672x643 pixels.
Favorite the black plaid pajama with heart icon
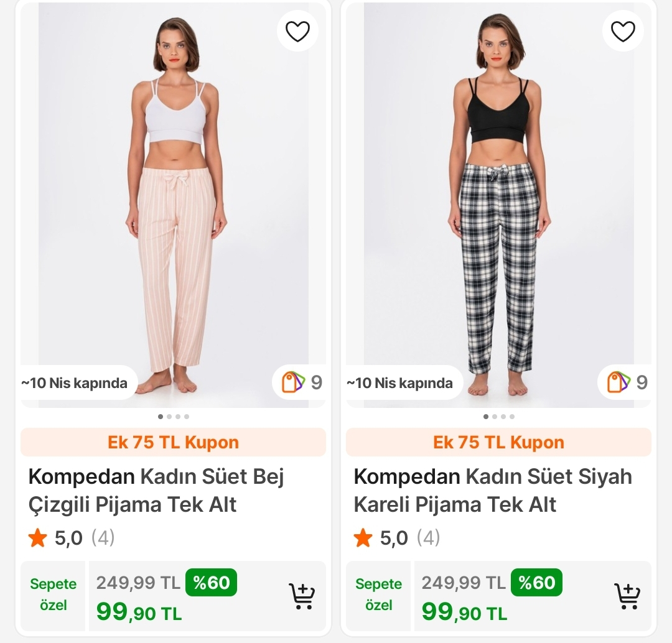(623, 31)
